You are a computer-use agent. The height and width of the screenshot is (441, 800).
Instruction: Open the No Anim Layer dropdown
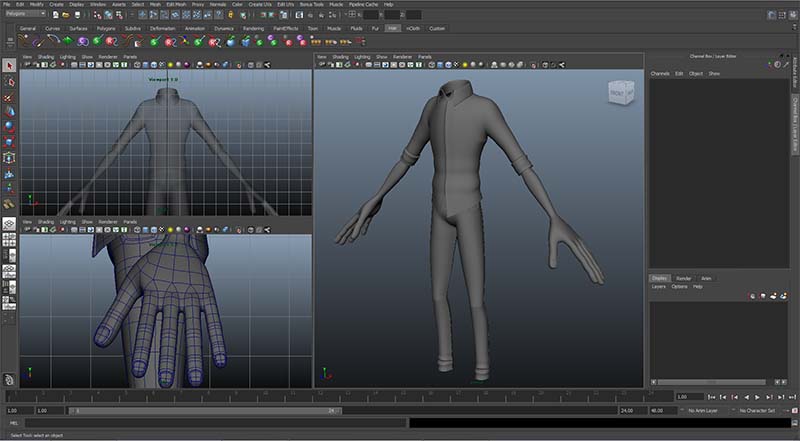pos(703,410)
